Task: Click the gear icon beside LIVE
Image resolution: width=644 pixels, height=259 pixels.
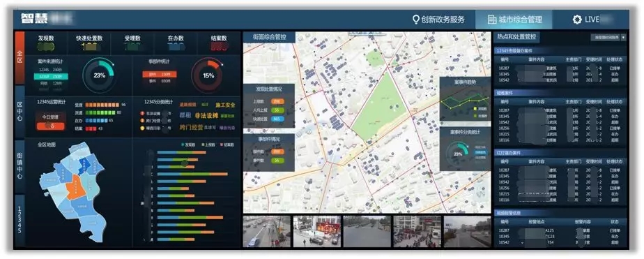Action: [x=577, y=20]
